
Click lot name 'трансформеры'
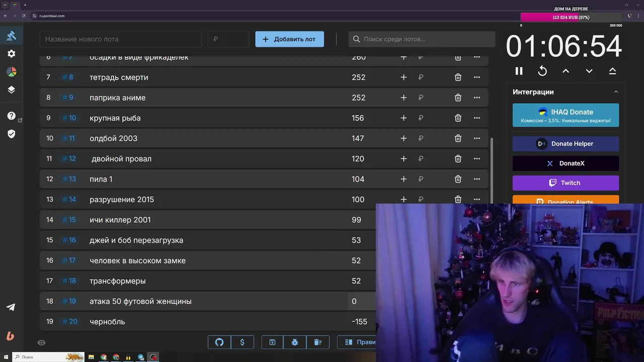point(118,281)
